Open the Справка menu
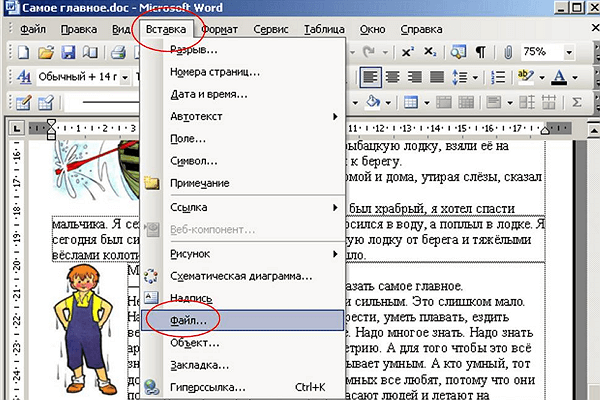The height and width of the screenshot is (400, 600). click(421, 29)
